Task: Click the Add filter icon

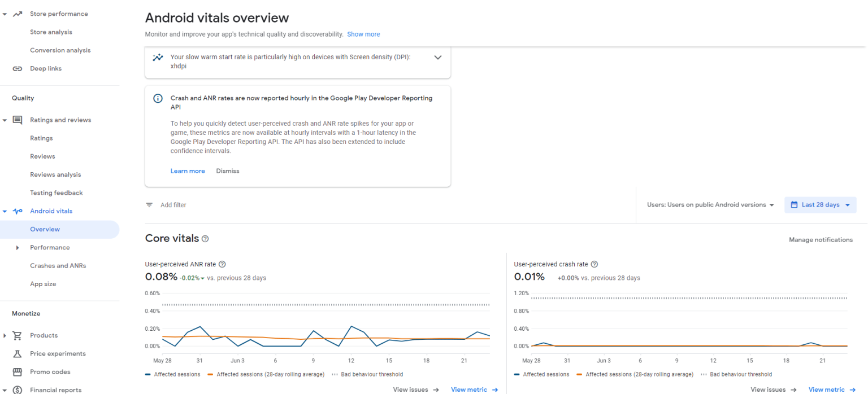Action: pos(149,205)
